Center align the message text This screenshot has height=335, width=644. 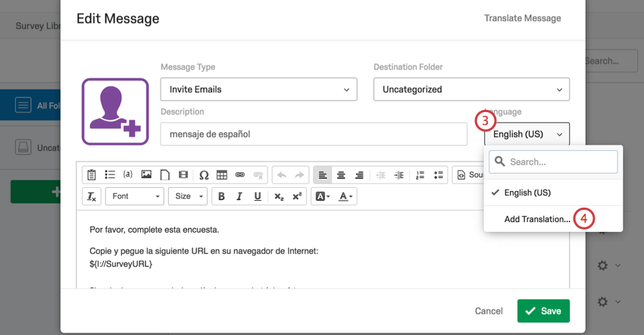point(341,175)
